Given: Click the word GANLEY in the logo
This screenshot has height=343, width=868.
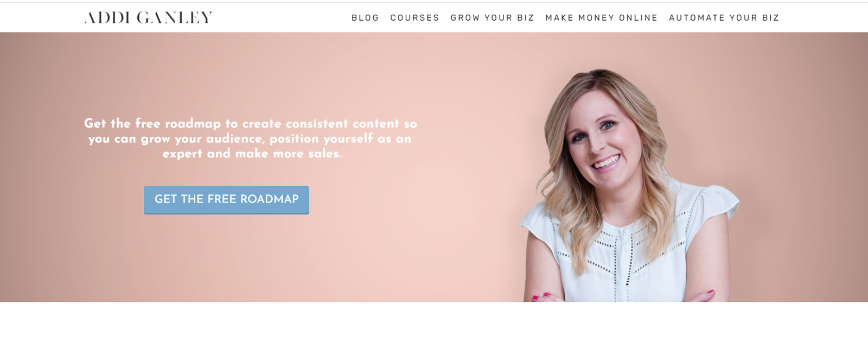Looking at the screenshot, I should click(174, 18).
